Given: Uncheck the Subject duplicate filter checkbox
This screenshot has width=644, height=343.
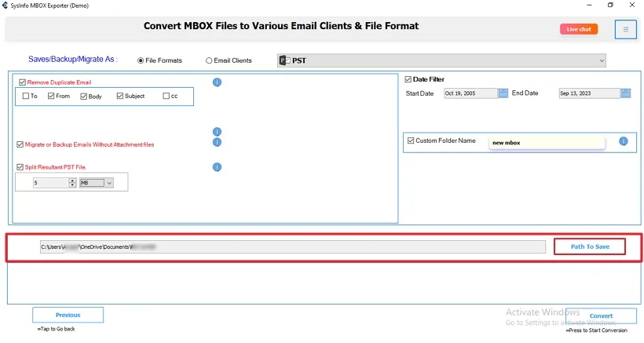Looking at the screenshot, I should pyautogui.click(x=119, y=96).
